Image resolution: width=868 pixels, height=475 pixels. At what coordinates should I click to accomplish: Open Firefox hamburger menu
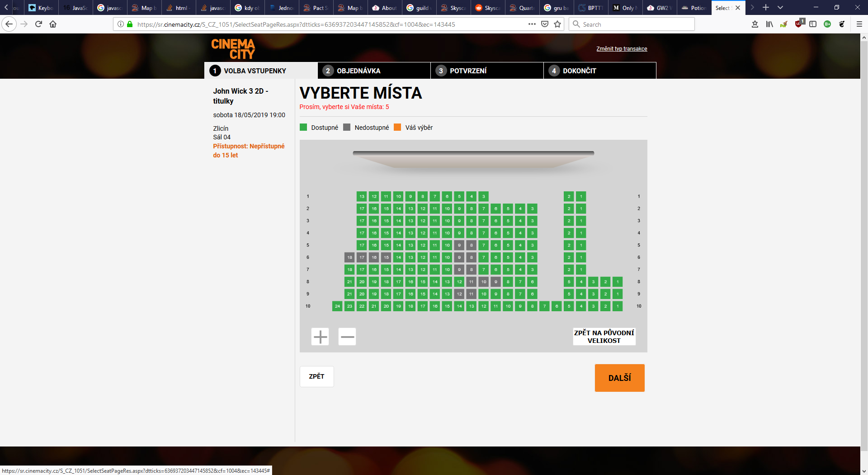[x=859, y=24]
